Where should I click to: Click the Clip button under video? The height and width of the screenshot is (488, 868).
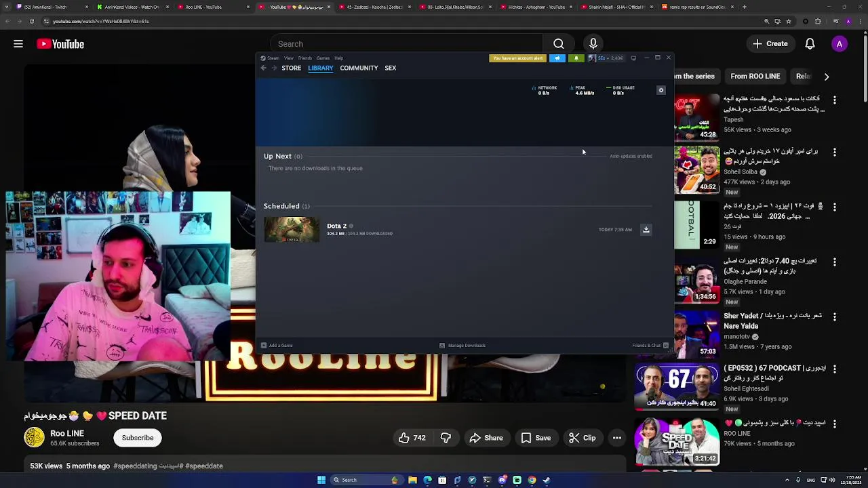(583, 438)
